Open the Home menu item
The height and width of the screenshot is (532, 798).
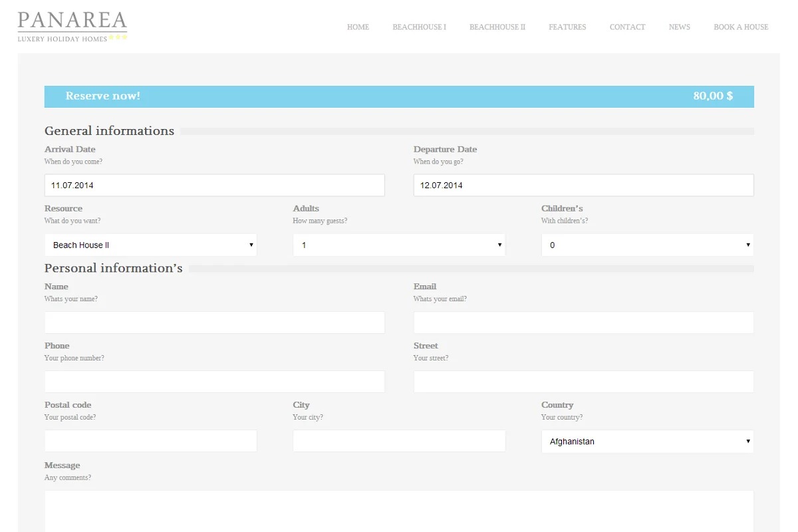[x=358, y=27]
